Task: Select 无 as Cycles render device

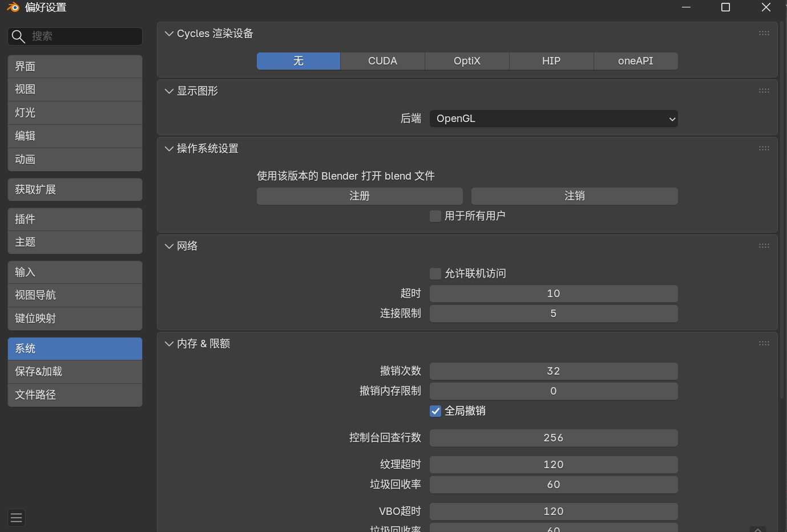Action: pyautogui.click(x=298, y=61)
